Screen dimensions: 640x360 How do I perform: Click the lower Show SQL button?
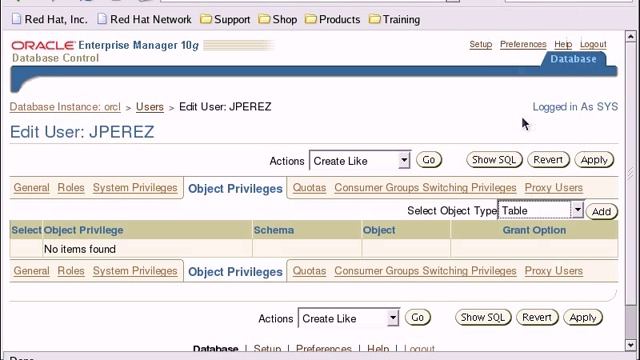pyautogui.click(x=483, y=317)
